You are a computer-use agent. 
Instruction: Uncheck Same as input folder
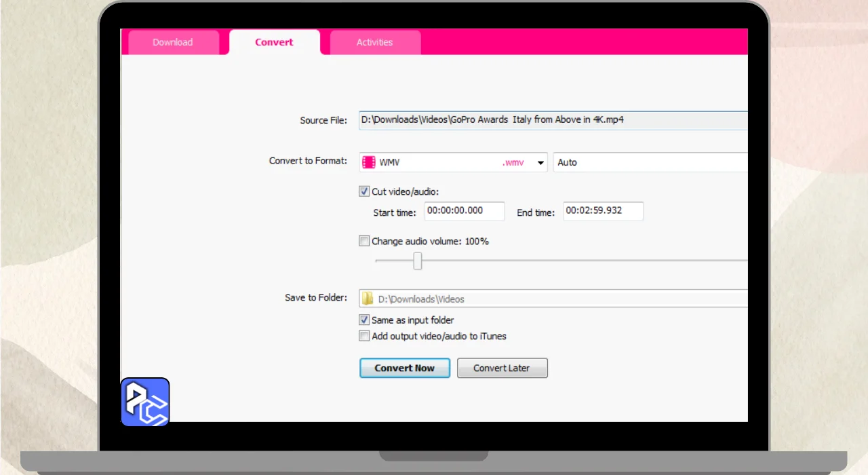364,320
